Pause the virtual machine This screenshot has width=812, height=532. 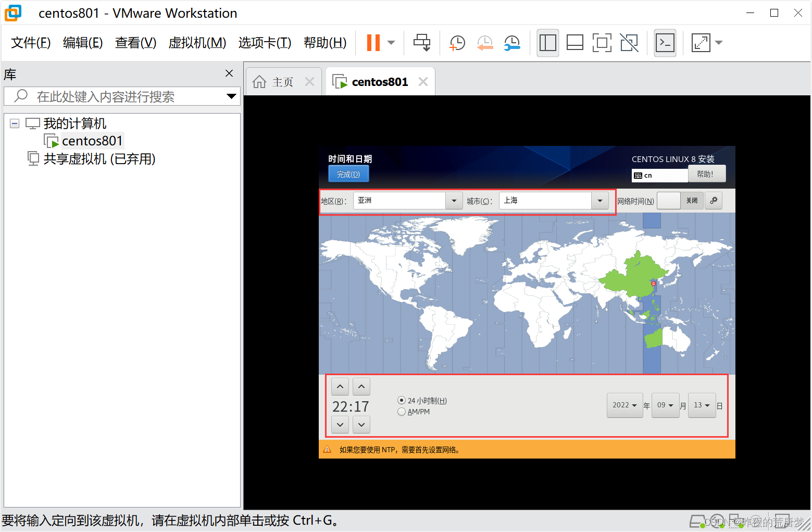tap(373, 43)
